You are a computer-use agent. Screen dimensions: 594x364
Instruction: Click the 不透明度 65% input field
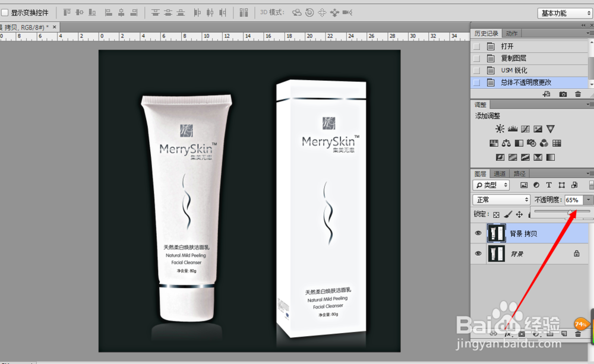[x=574, y=200]
